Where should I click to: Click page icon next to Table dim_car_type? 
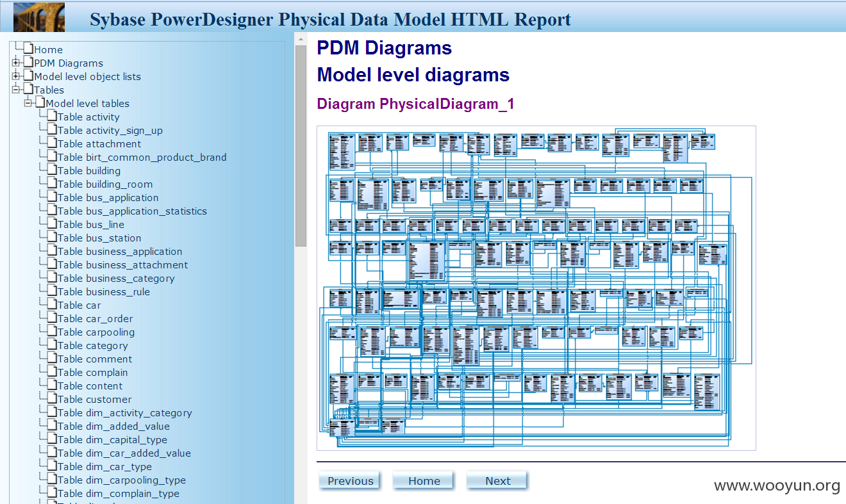click(x=52, y=466)
